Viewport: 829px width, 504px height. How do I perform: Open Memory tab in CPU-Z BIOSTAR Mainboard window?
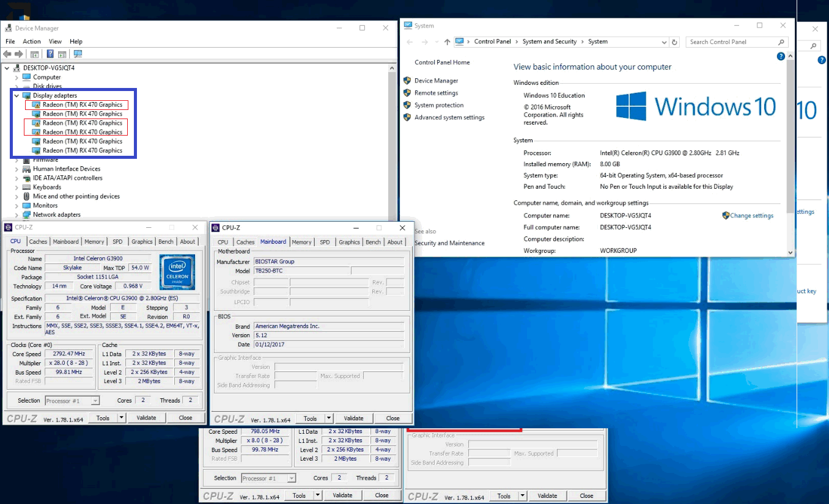[301, 243]
